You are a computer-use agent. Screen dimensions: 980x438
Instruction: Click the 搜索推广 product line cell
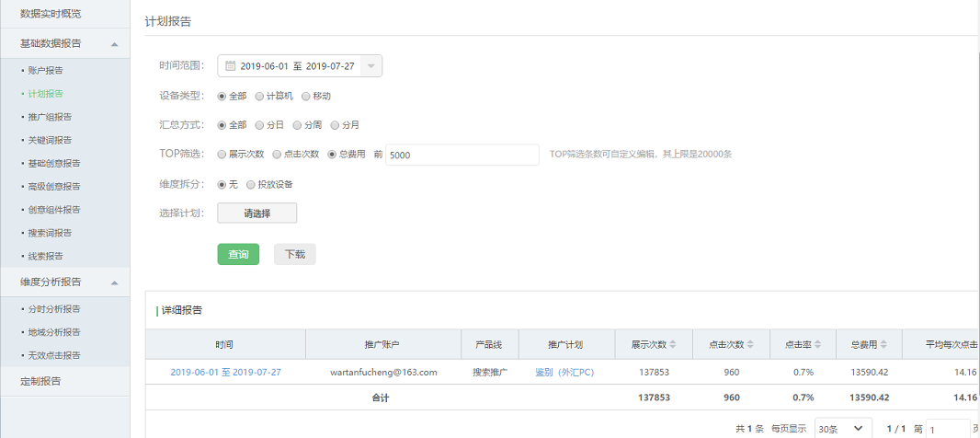[490, 373]
